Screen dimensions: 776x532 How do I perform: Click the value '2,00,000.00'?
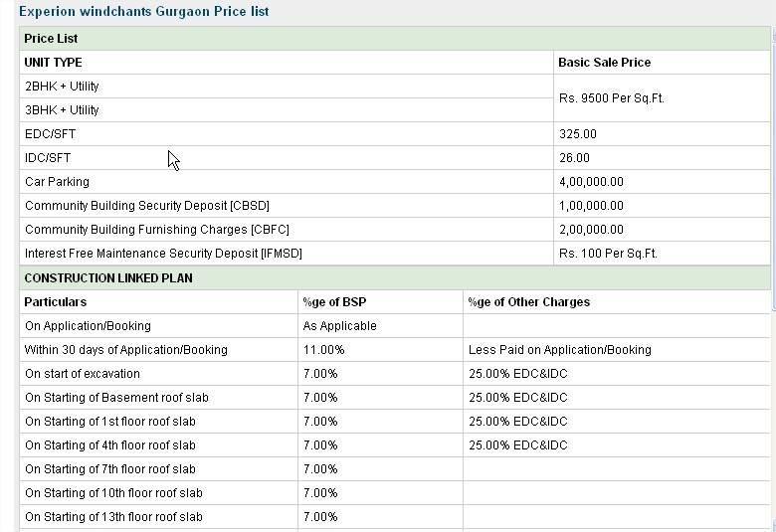[x=591, y=229]
